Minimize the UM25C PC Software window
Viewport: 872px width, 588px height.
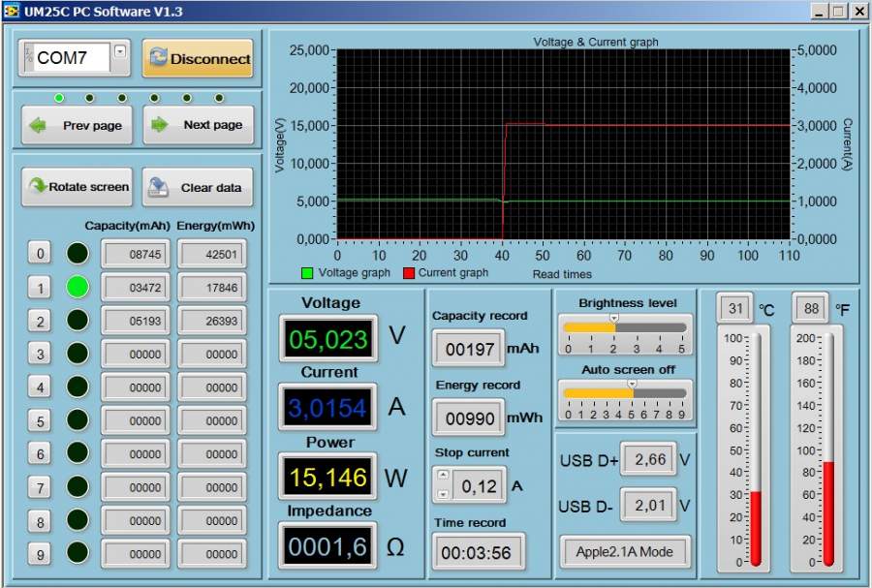pyautogui.click(x=818, y=11)
